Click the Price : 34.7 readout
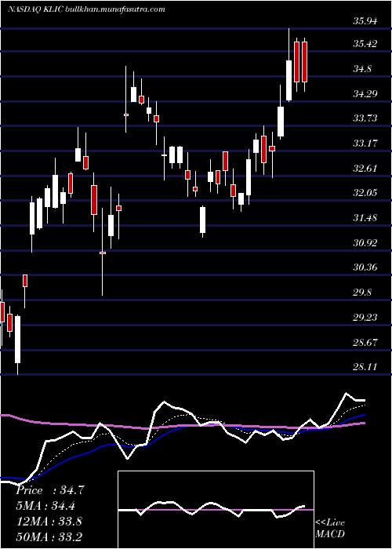 coord(50,490)
